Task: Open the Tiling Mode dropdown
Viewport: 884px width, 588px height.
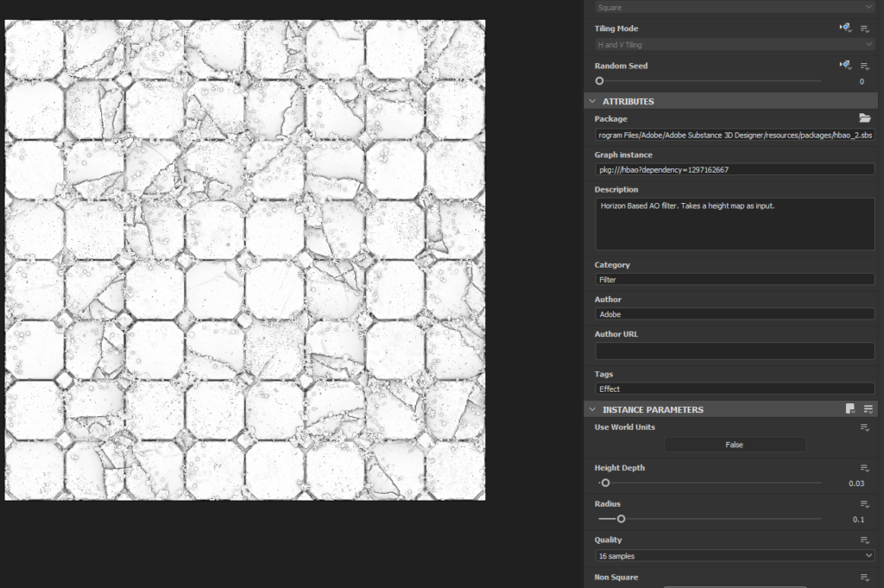Action: pos(734,44)
